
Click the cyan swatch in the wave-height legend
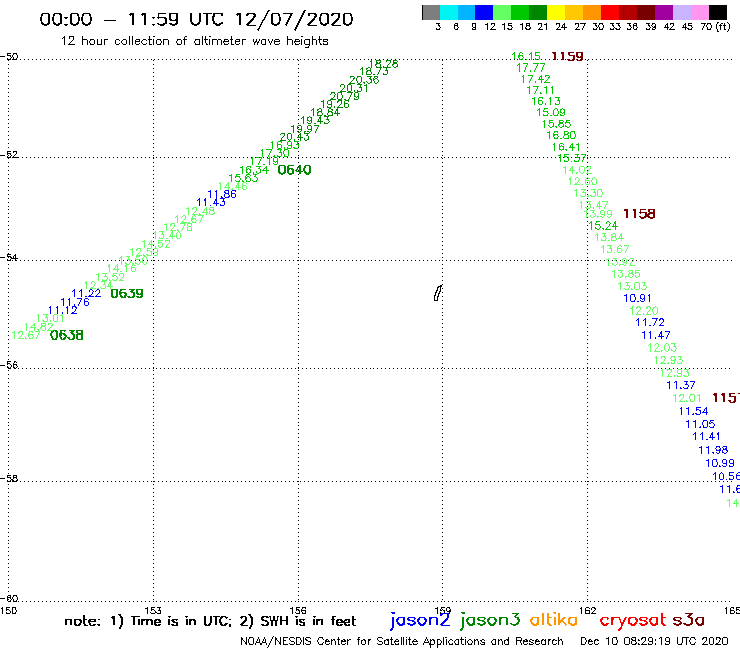pyautogui.click(x=449, y=13)
